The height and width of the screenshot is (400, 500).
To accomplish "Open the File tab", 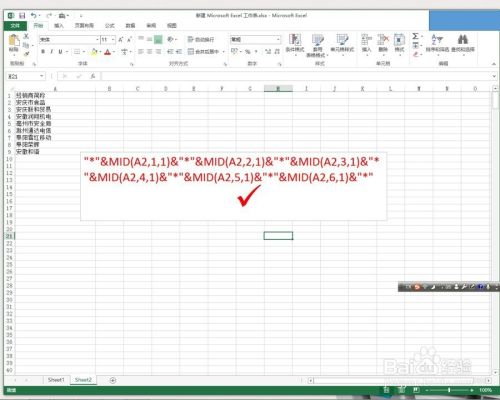I will click(x=15, y=26).
